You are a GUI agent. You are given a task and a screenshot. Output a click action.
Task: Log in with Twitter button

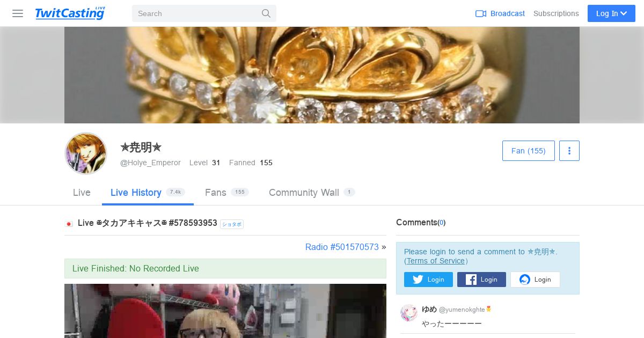[x=428, y=280]
